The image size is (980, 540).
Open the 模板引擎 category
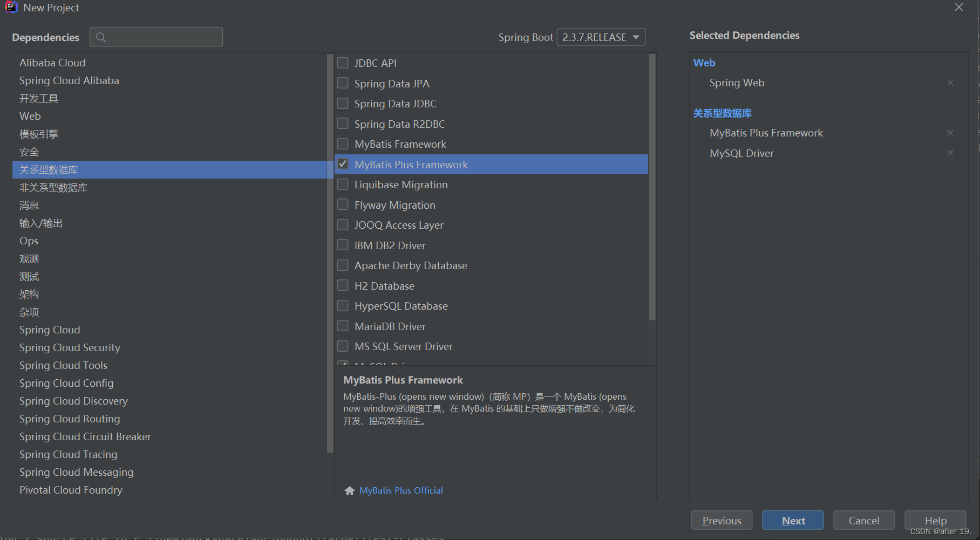coord(169,134)
